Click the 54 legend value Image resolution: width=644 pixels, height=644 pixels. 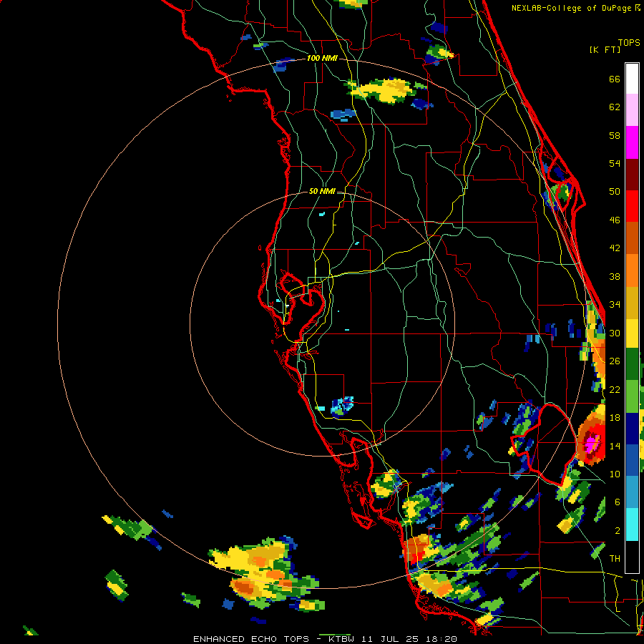615,163
